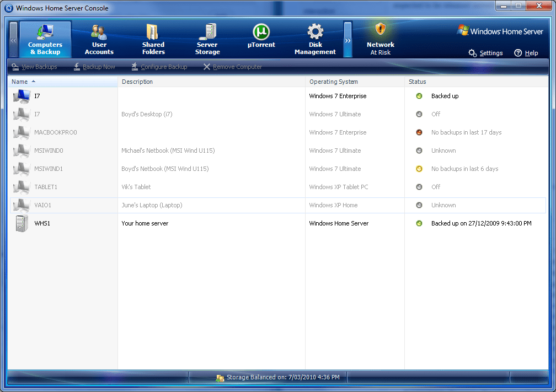556x392 pixels.
Task: Click the TABLET1 name text
Action: point(46,187)
